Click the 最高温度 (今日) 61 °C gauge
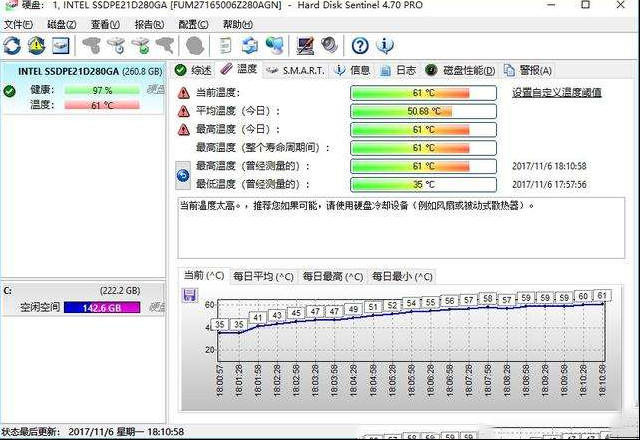 click(x=423, y=130)
